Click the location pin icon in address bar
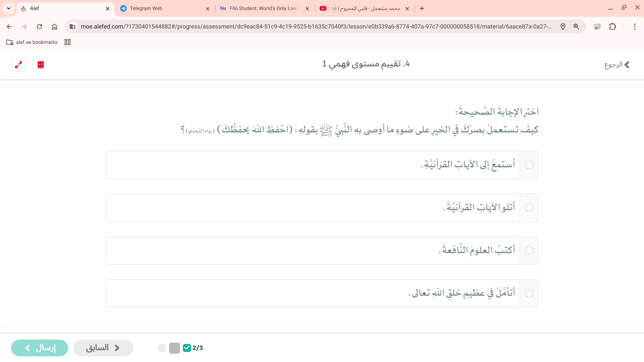 tap(563, 26)
